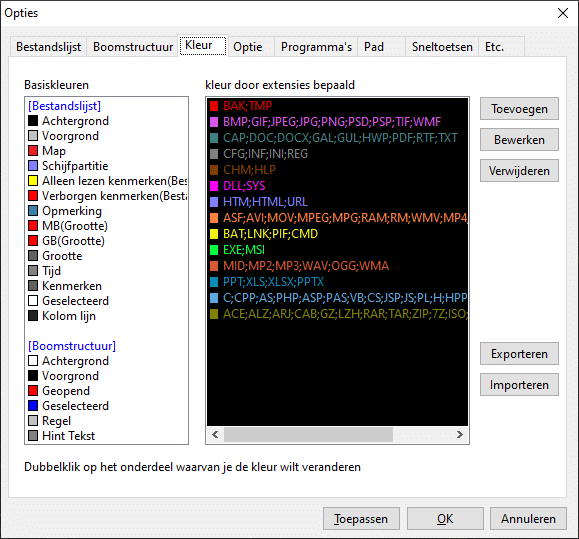Click the right arrow of horizontal scrollbar
The image size is (579, 539).
(460, 435)
